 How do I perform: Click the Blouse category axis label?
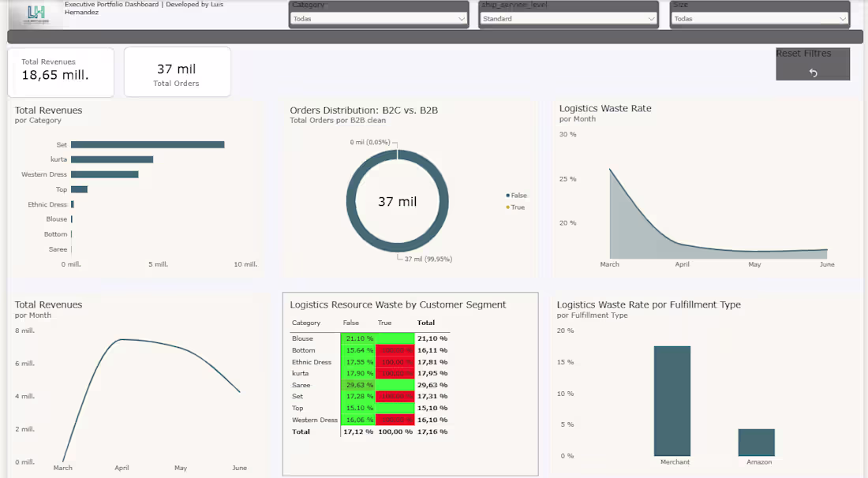(x=57, y=219)
